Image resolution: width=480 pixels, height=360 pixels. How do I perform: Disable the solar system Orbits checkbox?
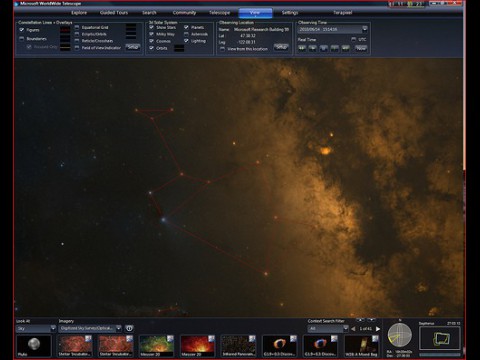(152, 48)
